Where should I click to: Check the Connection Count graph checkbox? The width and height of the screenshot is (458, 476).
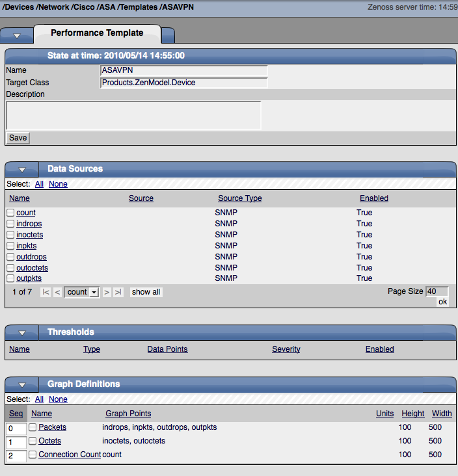[33, 455]
